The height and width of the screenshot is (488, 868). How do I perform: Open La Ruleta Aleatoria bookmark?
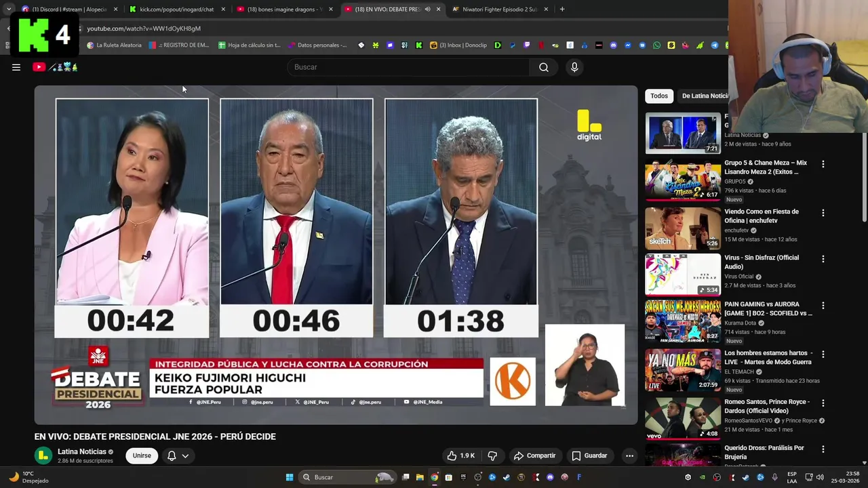point(114,45)
